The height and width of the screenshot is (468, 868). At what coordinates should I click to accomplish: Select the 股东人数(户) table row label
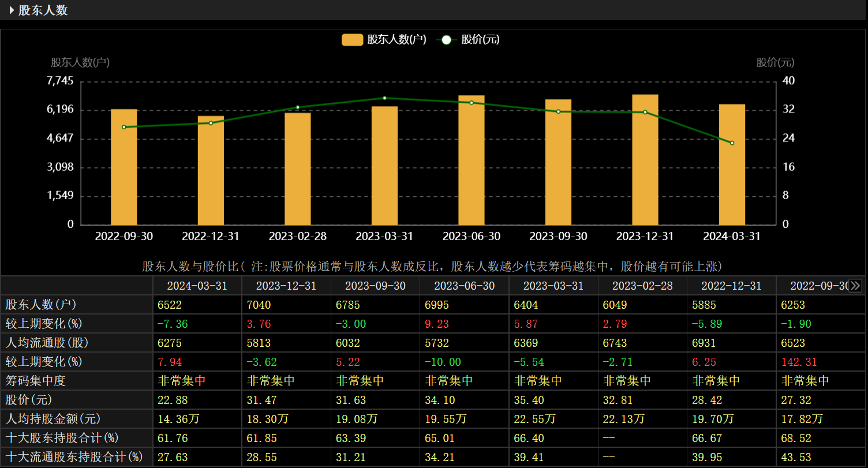coord(41,305)
